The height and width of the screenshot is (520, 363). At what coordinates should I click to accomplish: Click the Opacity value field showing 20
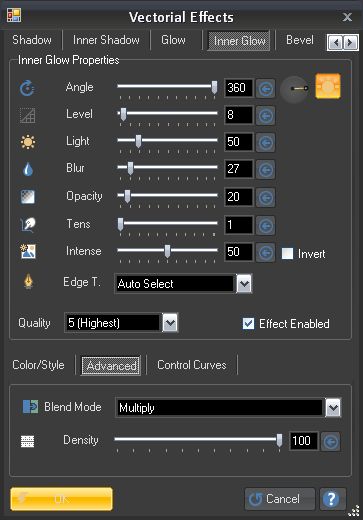[x=239, y=197]
